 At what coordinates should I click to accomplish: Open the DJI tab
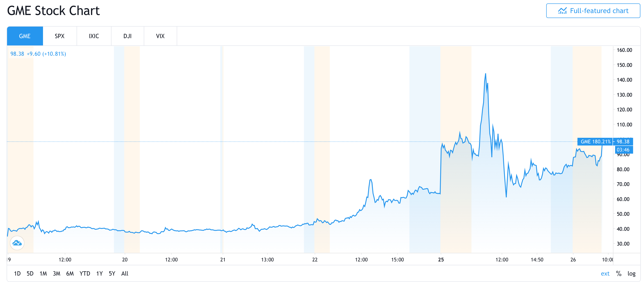127,36
